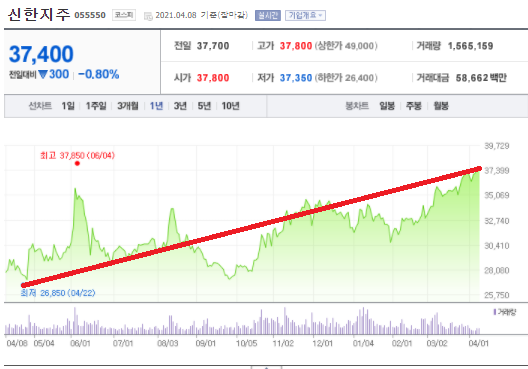Click the 시가 value 37,800

[213, 78]
